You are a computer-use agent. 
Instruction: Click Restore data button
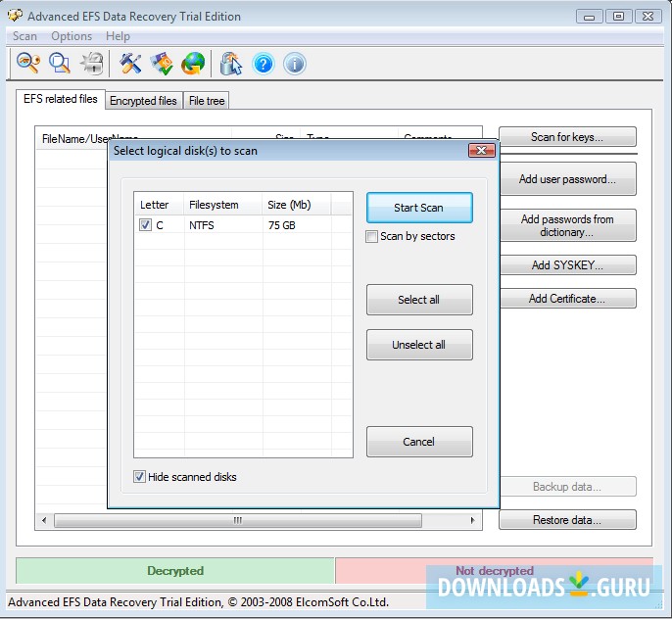[567, 520]
